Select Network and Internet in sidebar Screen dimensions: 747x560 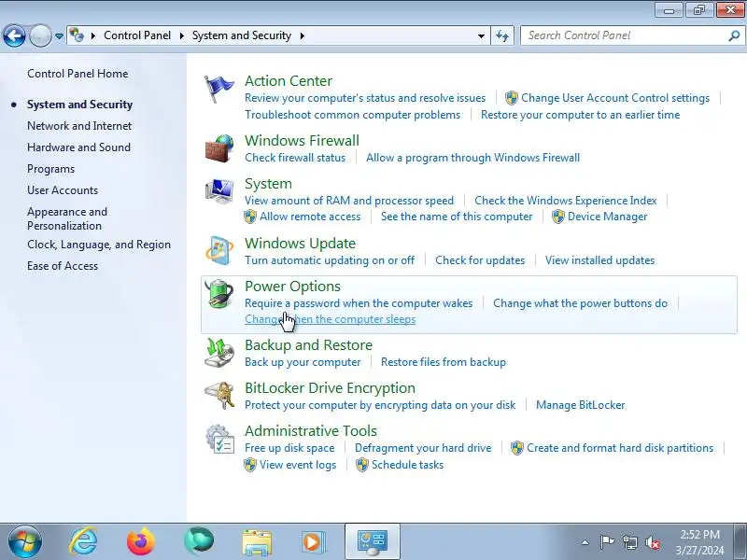point(79,126)
